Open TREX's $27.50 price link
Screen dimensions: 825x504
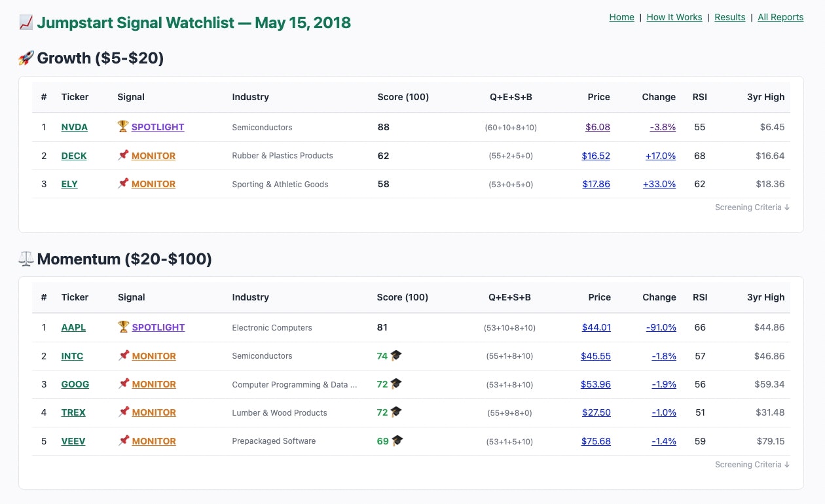596,412
